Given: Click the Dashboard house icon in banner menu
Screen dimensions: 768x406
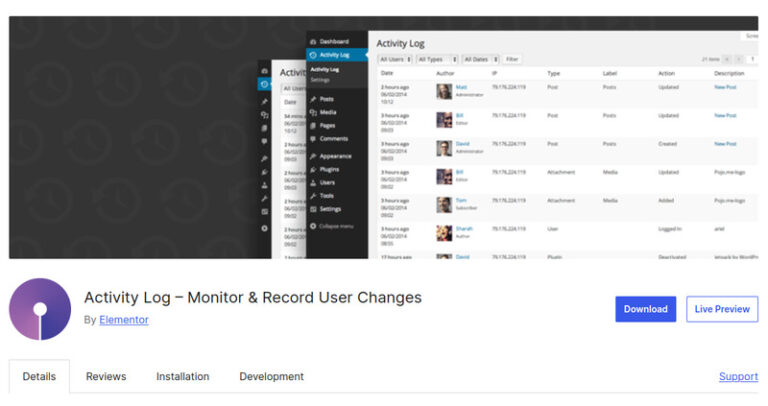Looking at the screenshot, I should point(313,42).
